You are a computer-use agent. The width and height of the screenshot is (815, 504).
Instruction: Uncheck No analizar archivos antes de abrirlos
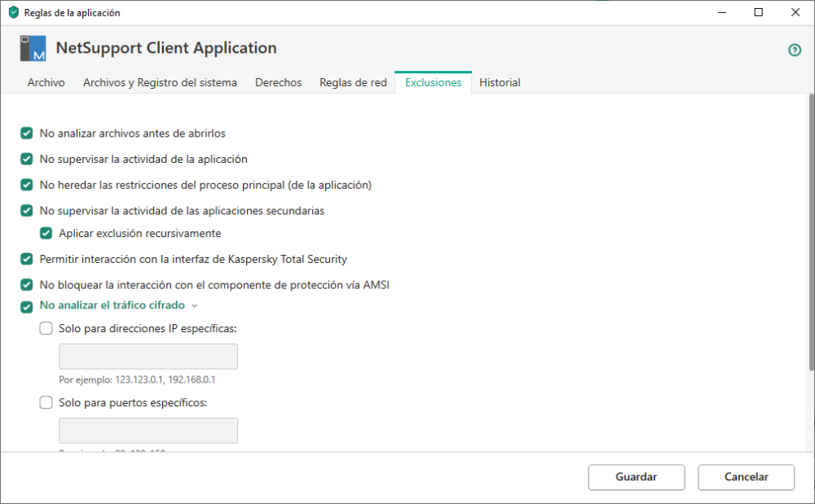(x=27, y=134)
